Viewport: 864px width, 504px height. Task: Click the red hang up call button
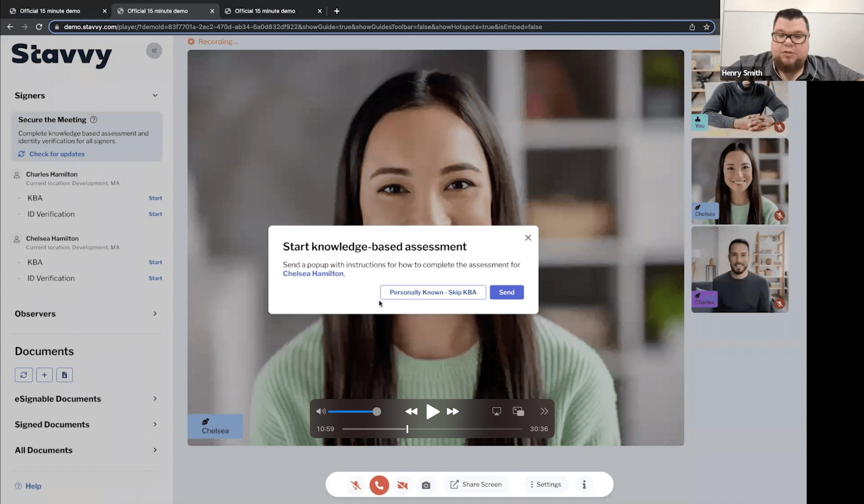coord(379,485)
